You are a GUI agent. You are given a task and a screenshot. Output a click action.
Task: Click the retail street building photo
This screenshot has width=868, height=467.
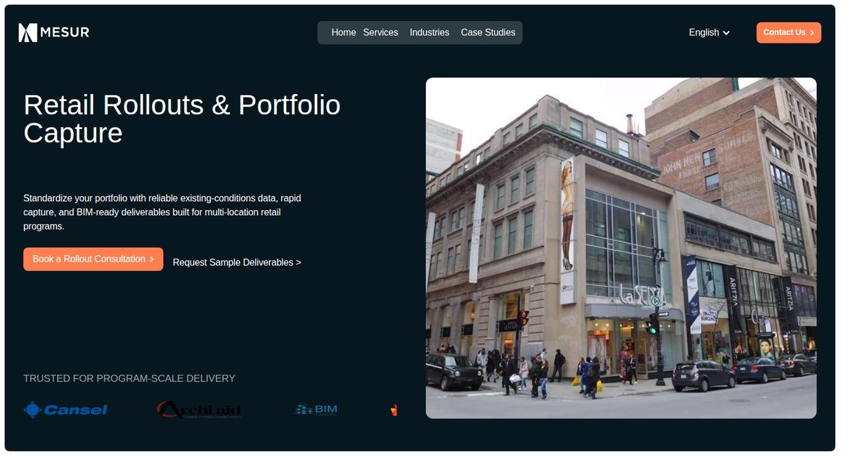click(621, 248)
